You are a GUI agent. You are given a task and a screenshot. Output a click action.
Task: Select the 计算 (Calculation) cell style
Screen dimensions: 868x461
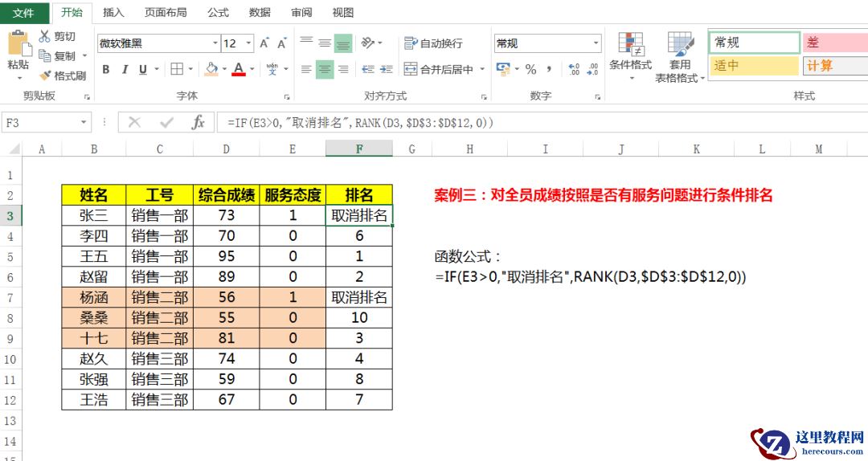click(x=835, y=65)
